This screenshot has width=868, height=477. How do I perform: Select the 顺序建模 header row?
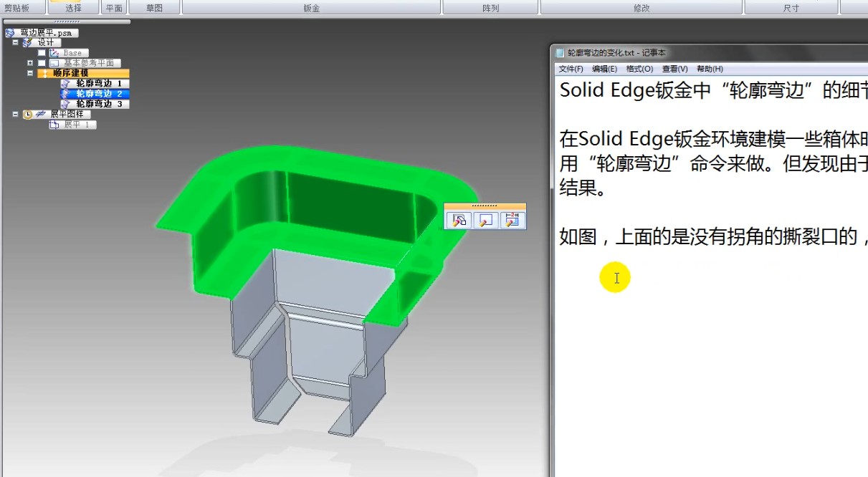(83, 73)
